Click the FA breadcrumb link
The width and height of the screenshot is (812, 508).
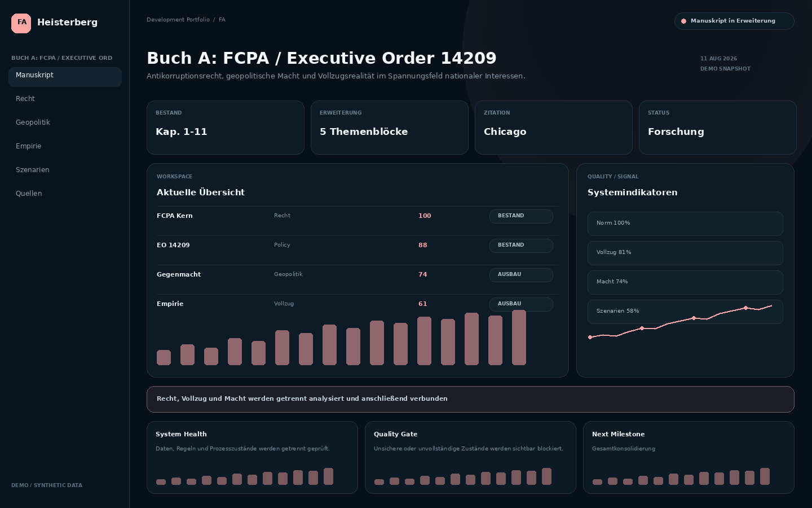click(x=222, y=20)
